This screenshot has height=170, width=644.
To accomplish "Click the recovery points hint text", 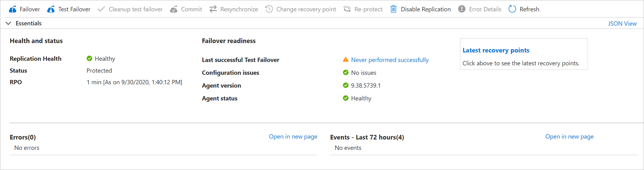I will click(x=521, y=63).
